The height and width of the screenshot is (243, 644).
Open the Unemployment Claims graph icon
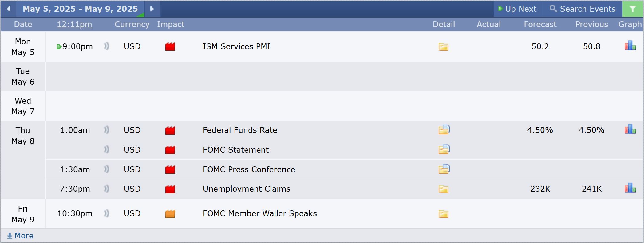(x=630, y=188)
